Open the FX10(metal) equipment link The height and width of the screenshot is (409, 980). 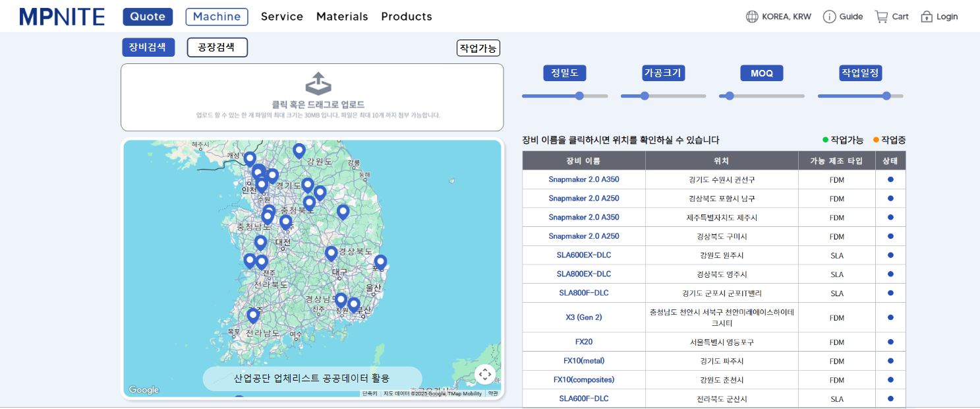coord(584,361)
